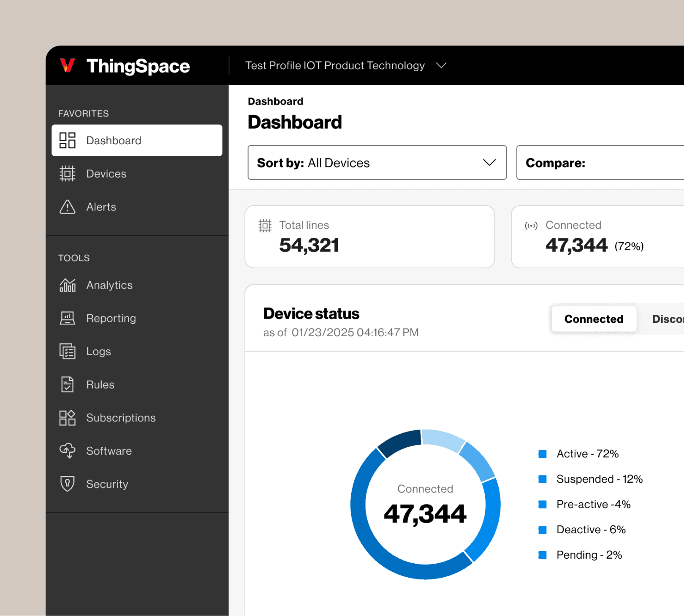Click the Subscriptions tiles icon
This screenshot has height=616, width=684.
point(68,418)
